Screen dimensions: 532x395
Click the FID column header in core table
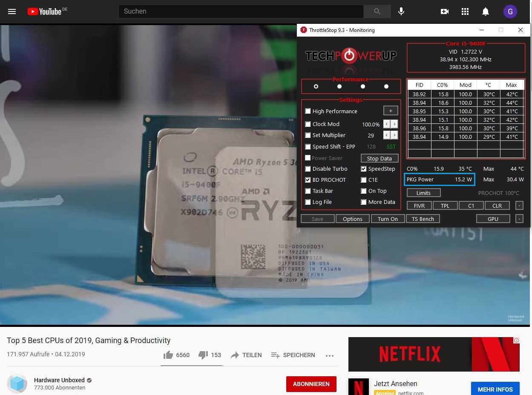(x=419, y=85)
